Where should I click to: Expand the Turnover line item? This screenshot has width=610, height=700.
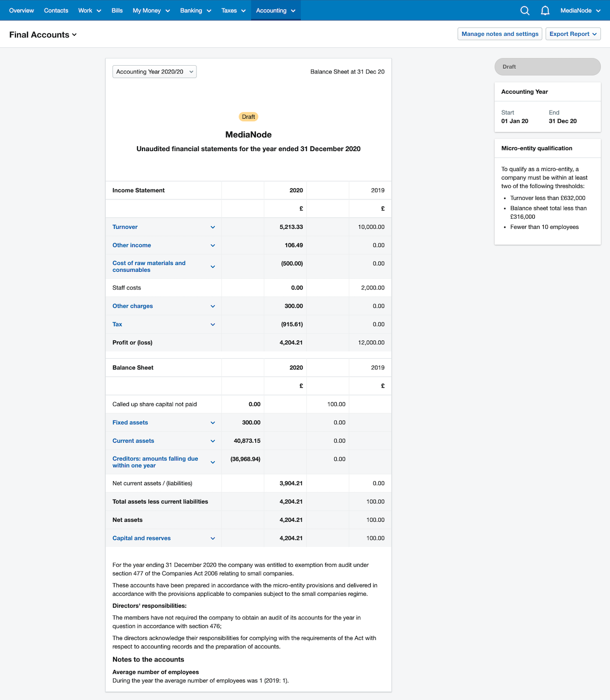tap(212, 227)
